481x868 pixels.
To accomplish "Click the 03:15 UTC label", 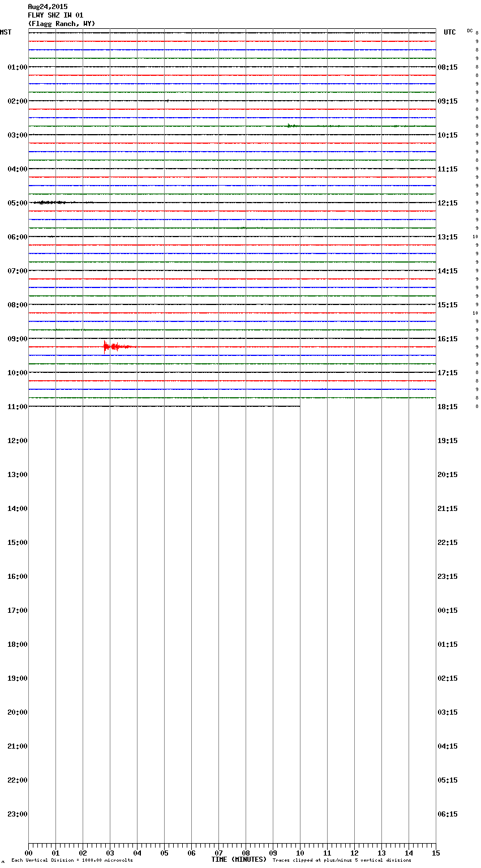I will [448, 712].
